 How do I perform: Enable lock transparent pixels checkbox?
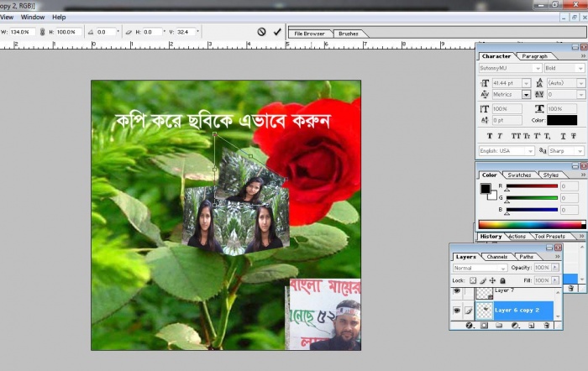pyautogui.click(x=473, y=280)
